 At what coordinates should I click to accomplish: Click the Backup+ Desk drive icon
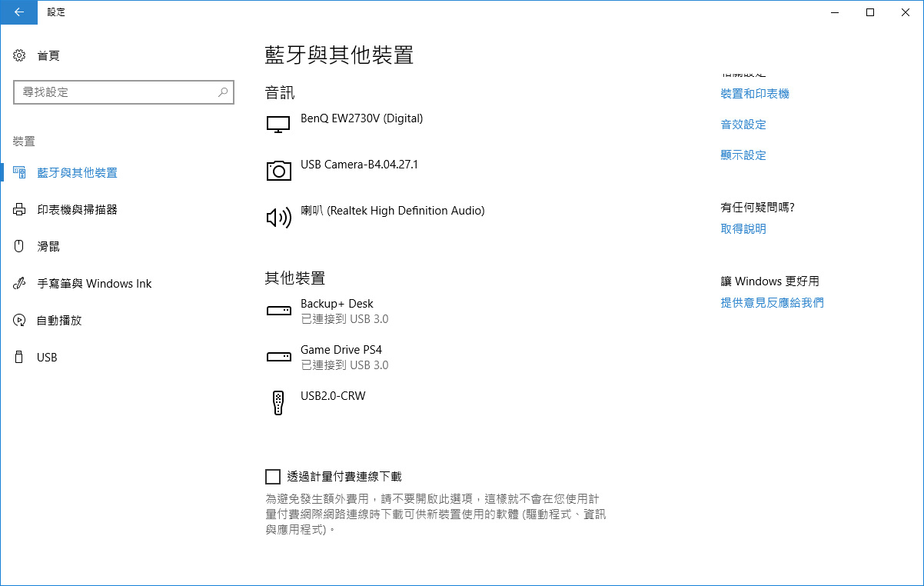tap(278, 311)
